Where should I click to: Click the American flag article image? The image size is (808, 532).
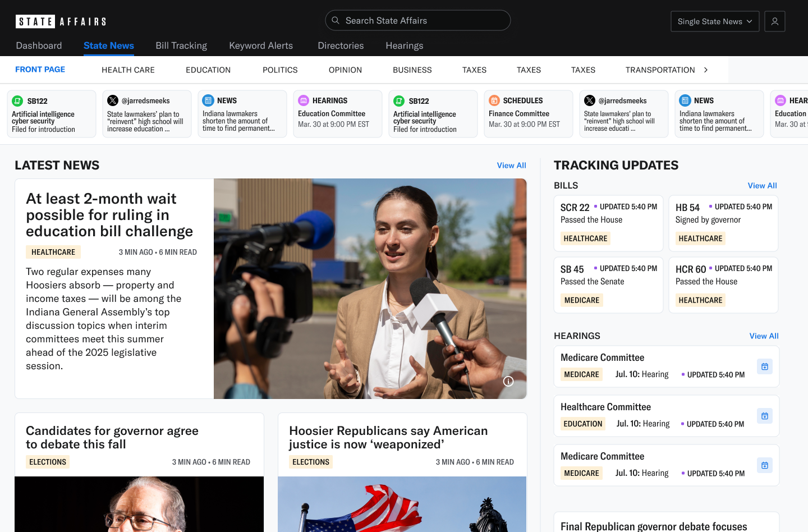pyautogui.click(x=402, y=504)
